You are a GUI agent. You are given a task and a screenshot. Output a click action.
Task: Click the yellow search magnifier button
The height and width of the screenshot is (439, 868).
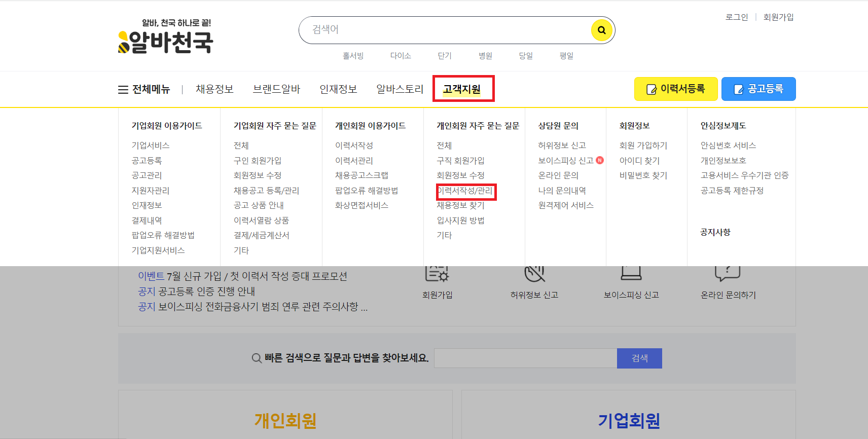602,30
